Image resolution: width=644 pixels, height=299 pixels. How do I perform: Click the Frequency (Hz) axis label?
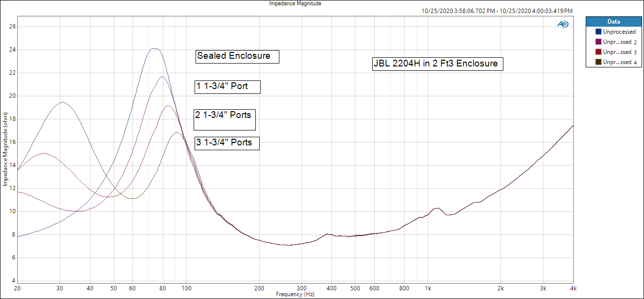[295, 294]
